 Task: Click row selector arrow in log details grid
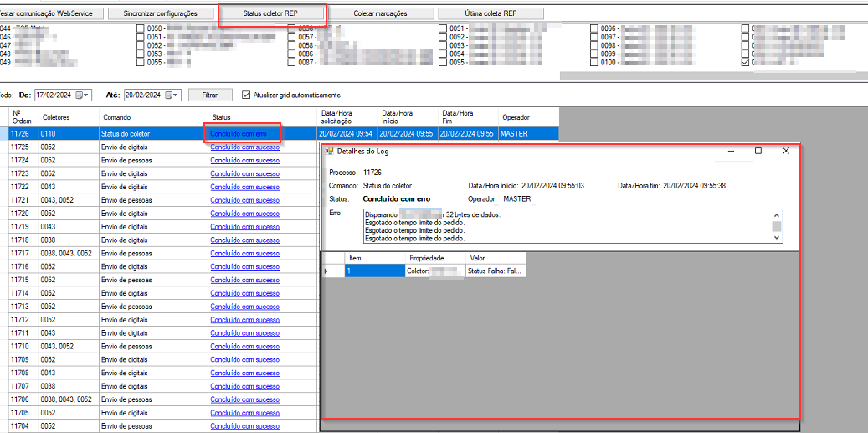click(x=327, y=271)
